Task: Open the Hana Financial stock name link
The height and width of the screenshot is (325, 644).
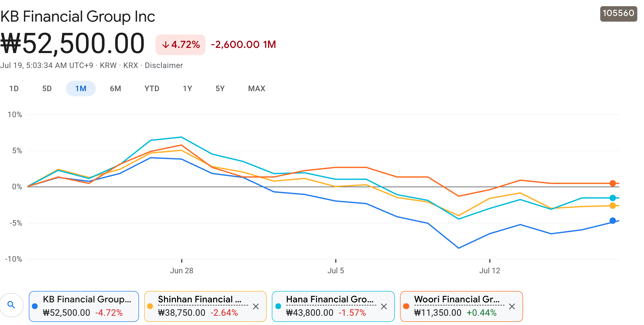Action: pyautogui.click(x=330, y=299)
